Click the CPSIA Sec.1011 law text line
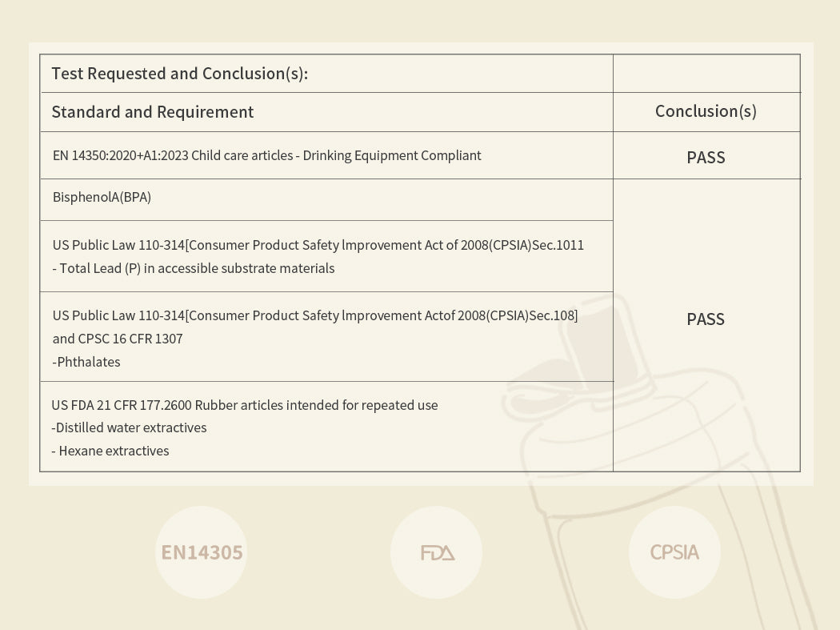The width and height of the screenshot is (840, 630). [x=318, y=245]
